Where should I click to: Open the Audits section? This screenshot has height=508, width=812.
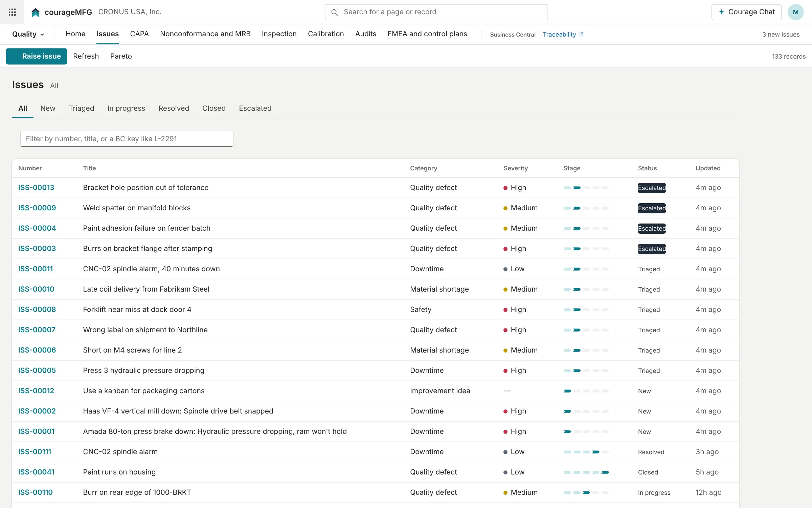pos(366,34)
